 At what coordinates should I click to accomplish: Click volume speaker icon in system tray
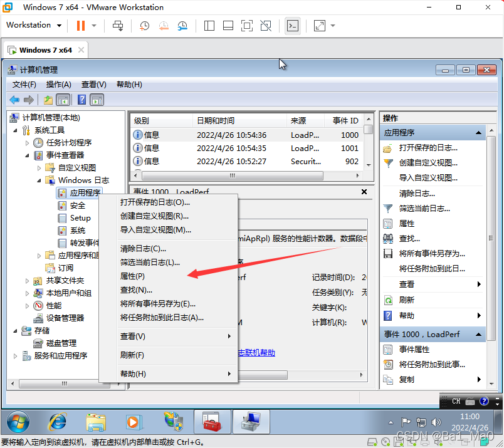point(436,422)
